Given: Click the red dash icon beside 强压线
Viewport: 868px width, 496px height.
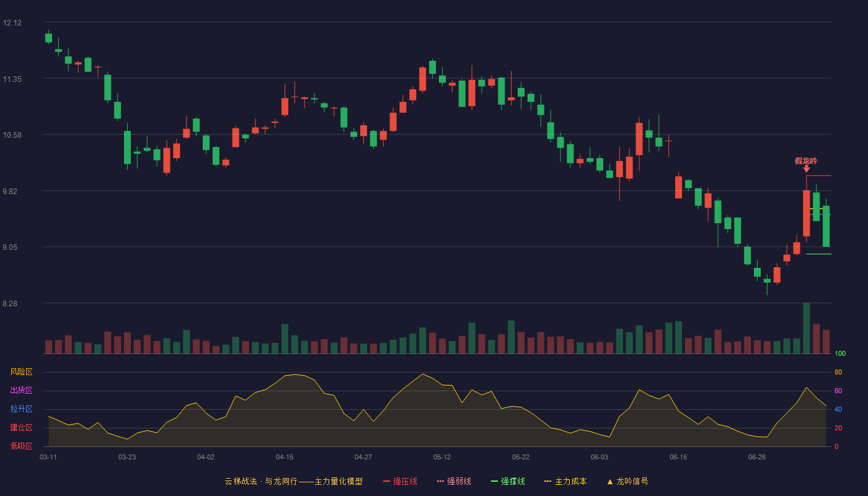Looking at the screenshot, I should tap(387, 482).
